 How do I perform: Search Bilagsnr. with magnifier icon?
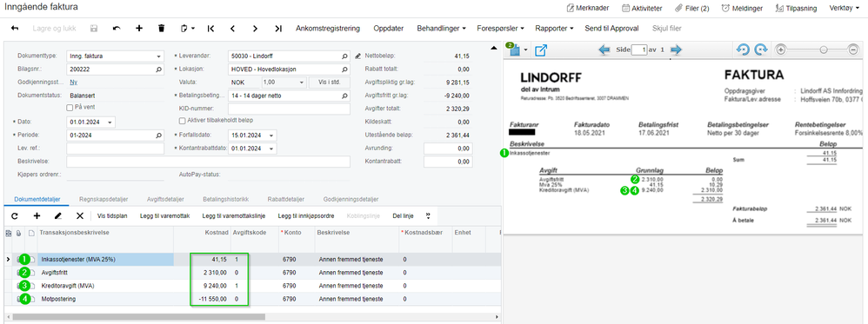click(x=159, y=69)
